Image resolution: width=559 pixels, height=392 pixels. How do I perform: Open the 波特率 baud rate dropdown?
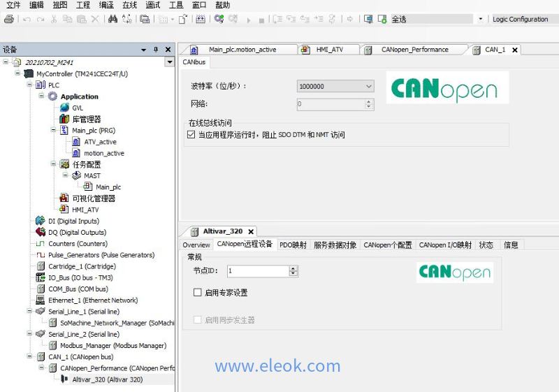coord(369,87)
